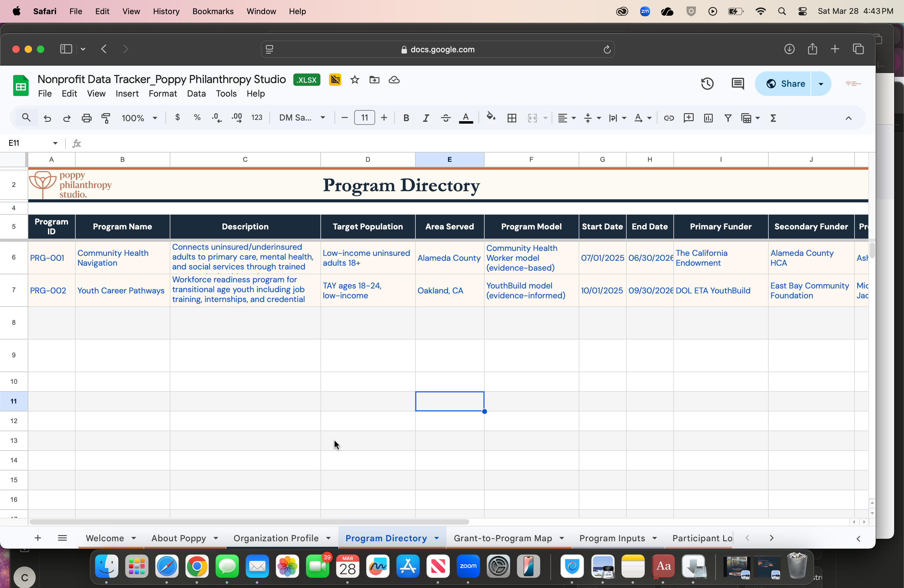Open the all sheets list
This screenshot has height=588, width=904.
(62, 538)
